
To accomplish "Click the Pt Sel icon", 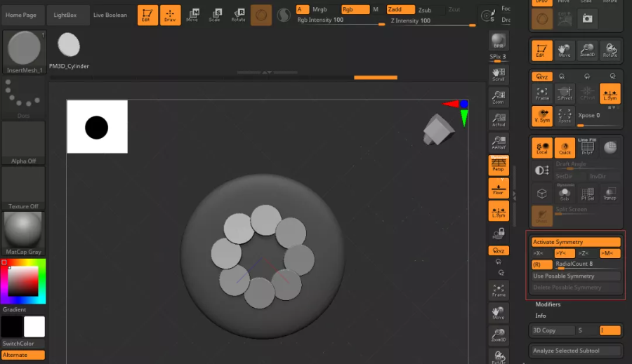I will 587,194.
